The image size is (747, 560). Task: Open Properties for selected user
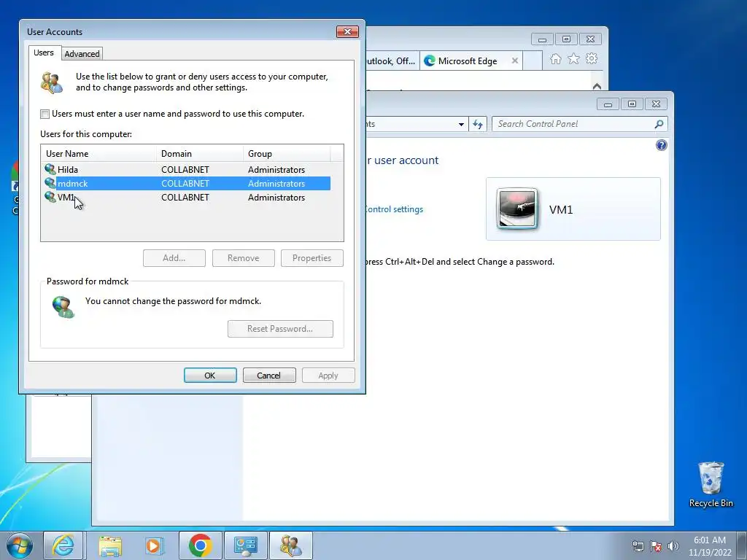click(312, 258)
